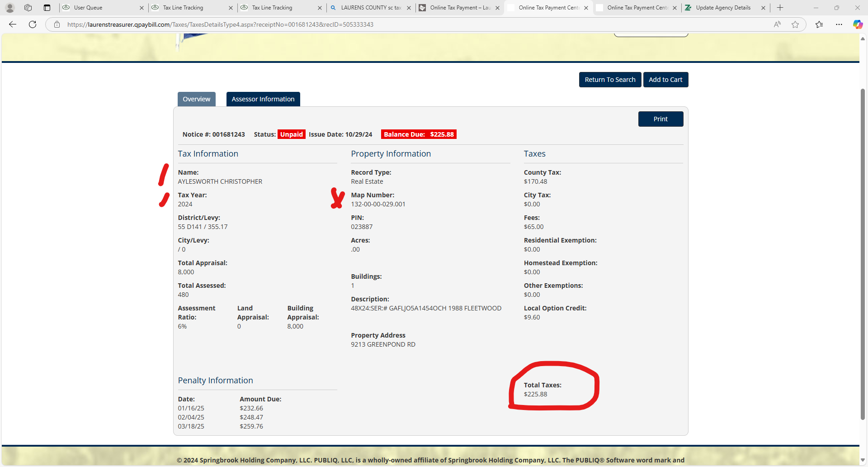Reload the page with refresh icon
Screen dimensions: 868x467
point(33,24)
